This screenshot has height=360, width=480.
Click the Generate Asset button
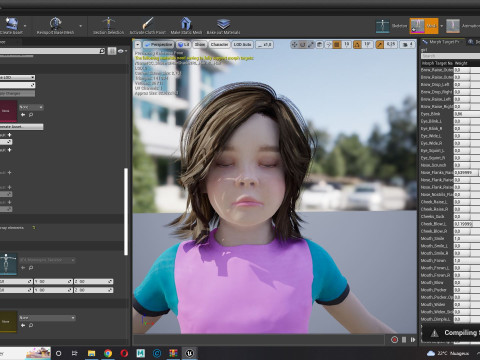pos(22,127)
